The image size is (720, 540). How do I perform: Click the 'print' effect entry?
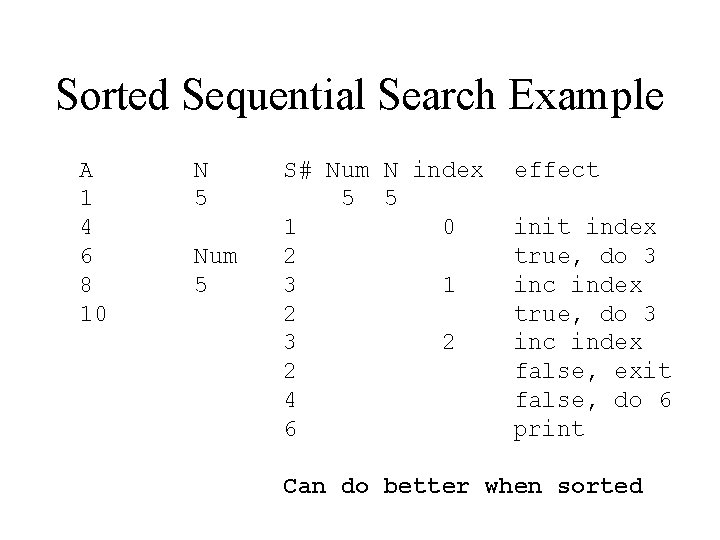click(548, 429)
